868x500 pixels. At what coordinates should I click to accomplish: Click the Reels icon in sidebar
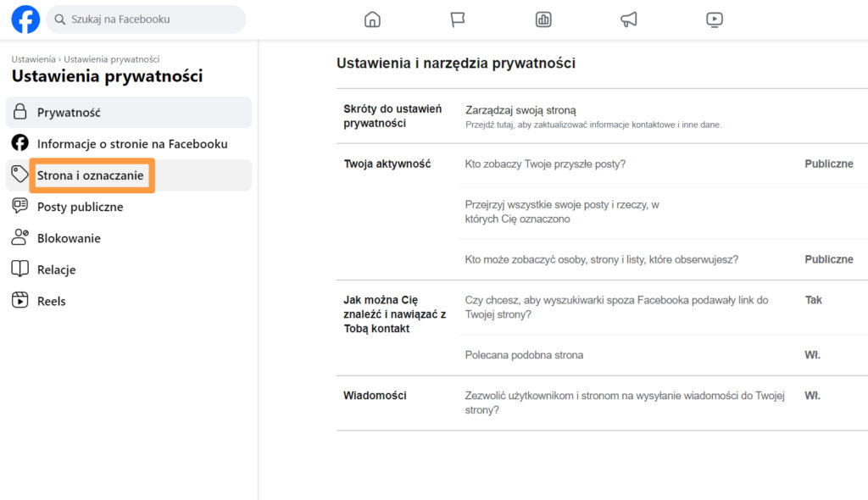point(20,300)
